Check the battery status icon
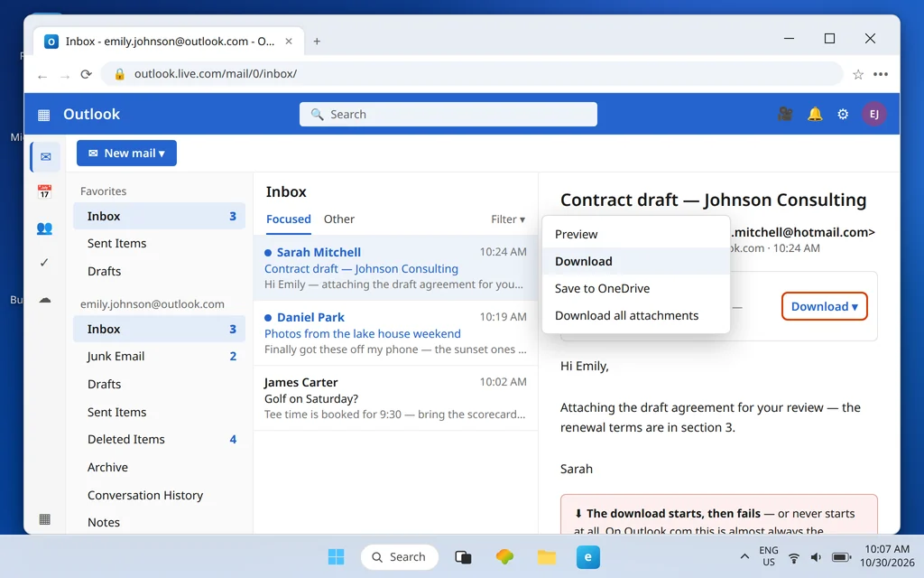Viewport: 924px width, 578px height. point(841,557)
